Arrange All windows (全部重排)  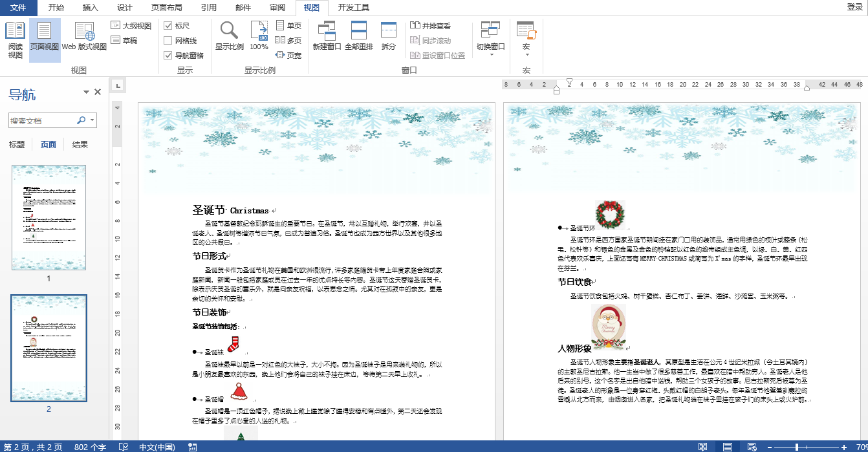click(359, 36)
